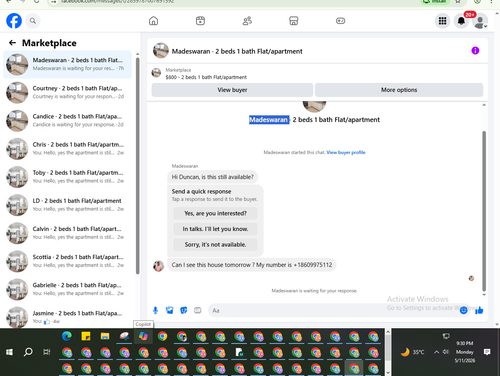Viewport: 500px width, 376px height.
Task: Click Madeswaran's avatar beside the last message
Action: tap(158, 266)
